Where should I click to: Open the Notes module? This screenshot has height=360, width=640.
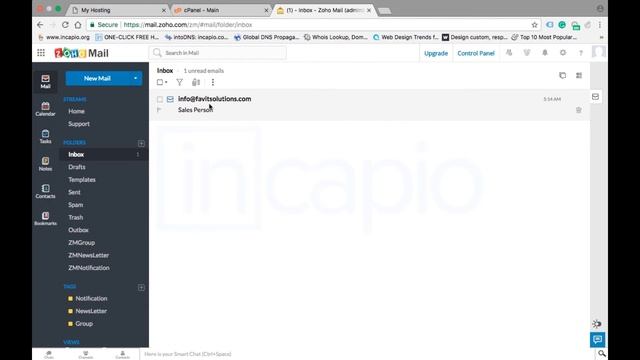[x=45, y=164]
